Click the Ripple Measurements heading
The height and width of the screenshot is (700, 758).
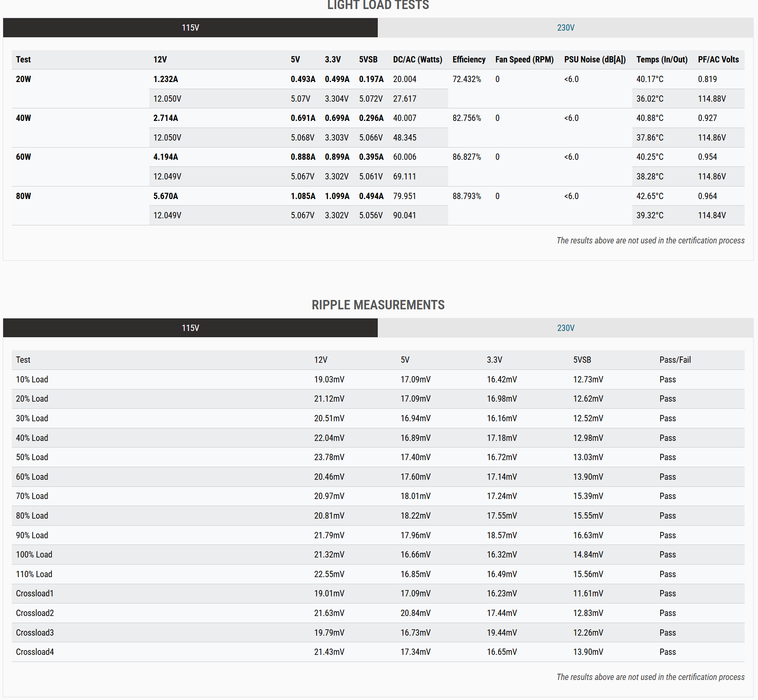click(x=378, y=305)
